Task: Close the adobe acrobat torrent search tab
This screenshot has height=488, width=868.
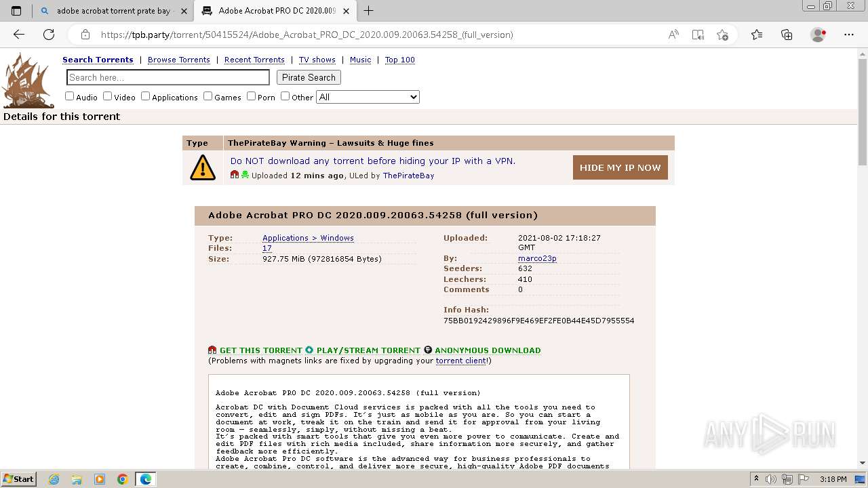Action: (184, 11)
